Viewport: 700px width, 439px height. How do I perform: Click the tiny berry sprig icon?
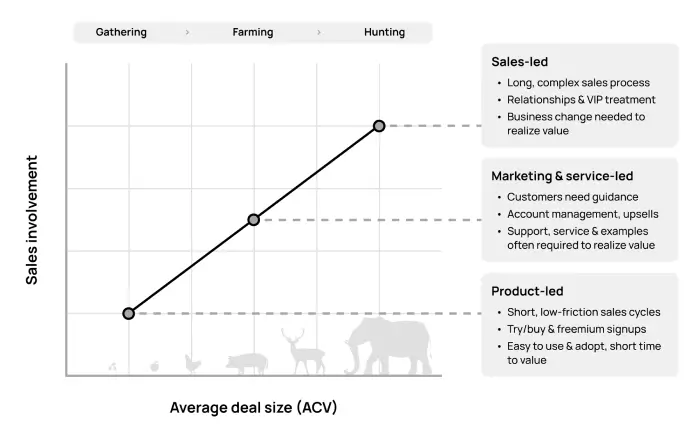pyautogui.click(x=112, y=367)
